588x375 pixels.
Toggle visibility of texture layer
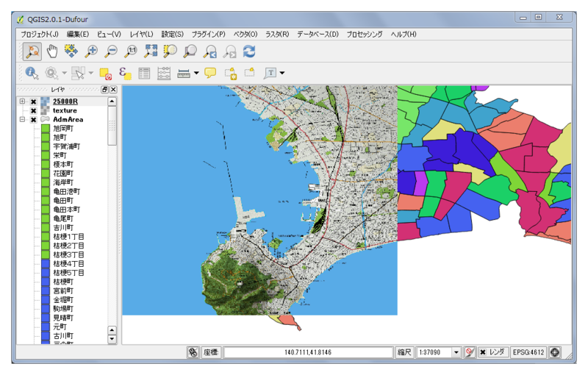(x=33, y=110)
